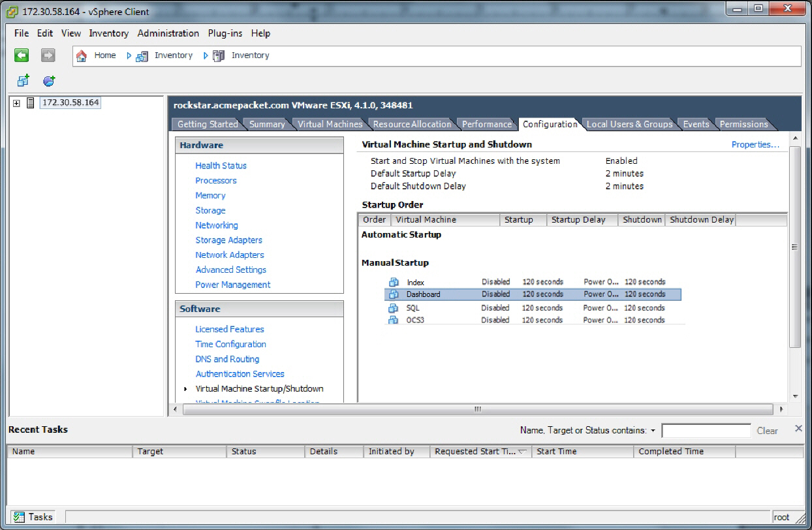Viewport: 812px width, 530px height.
Task: Click the Clear filter button
Action: [x=767, y=431]
